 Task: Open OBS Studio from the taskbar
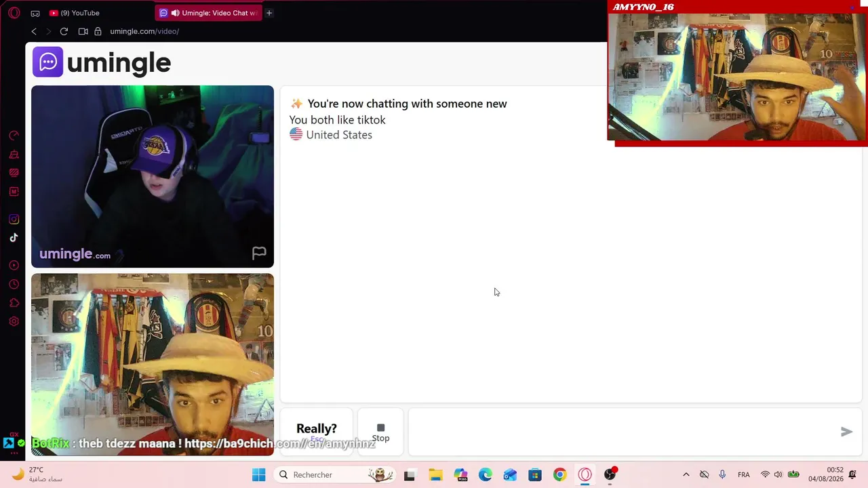610,474
